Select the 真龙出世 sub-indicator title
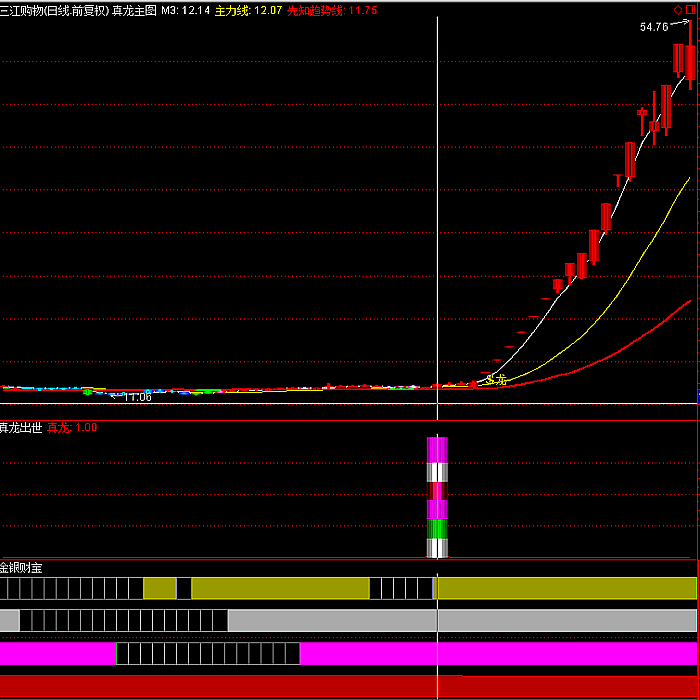This screenshot has width=700, height=700. (x=21, y=427)
